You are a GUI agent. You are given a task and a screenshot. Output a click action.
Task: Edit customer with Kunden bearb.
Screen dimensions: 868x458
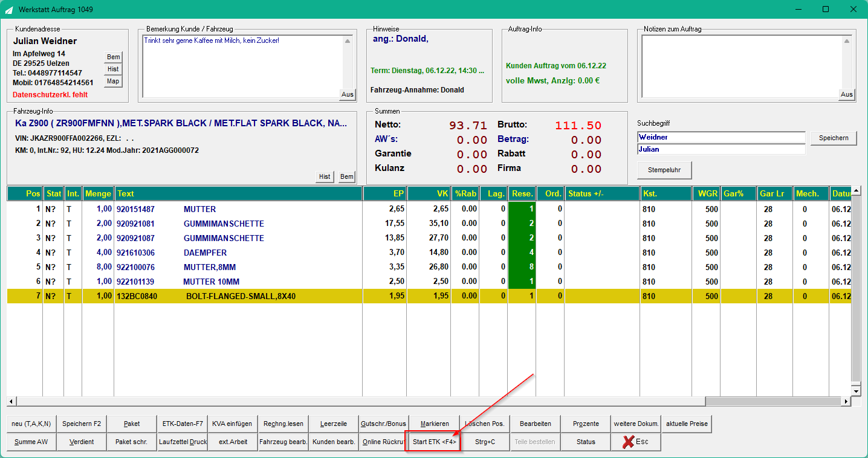[x=334, y=442]
